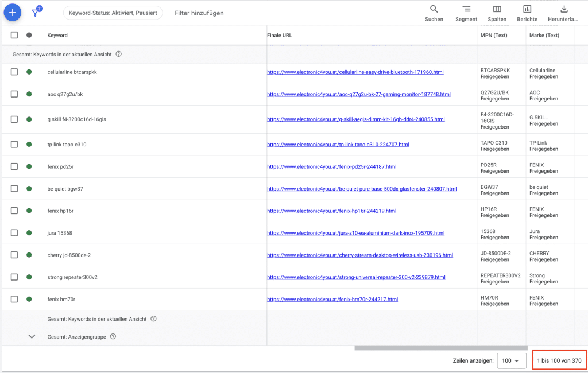Check the box for jura 15368
The width and height of the screenshot is (588, 373).
(14, 233)
